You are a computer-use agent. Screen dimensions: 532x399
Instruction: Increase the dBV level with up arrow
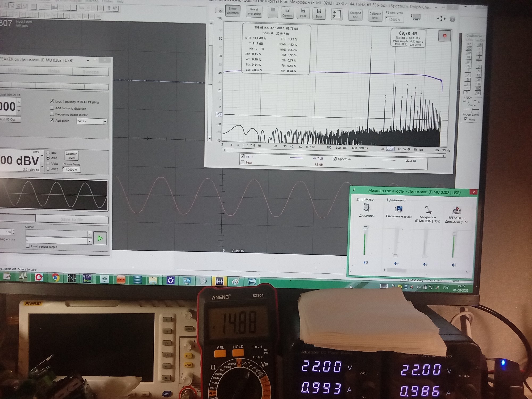tap(42, 155)
